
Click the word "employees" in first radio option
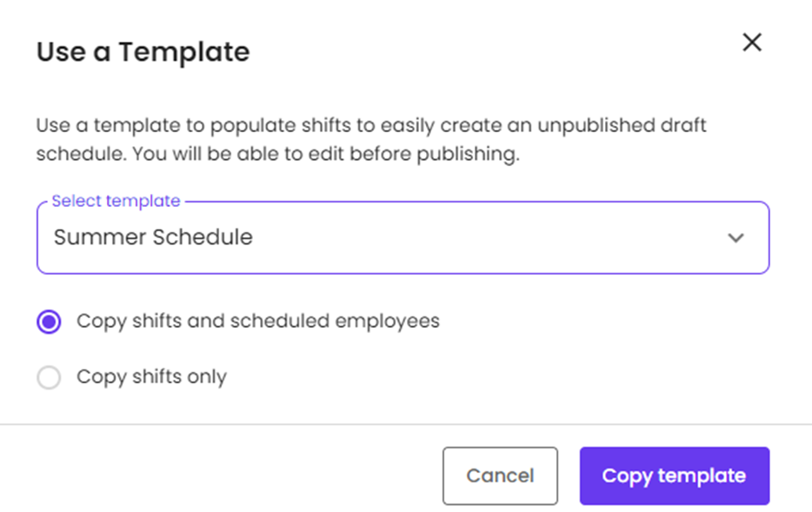pyautogui.click(x=395, y=322)
